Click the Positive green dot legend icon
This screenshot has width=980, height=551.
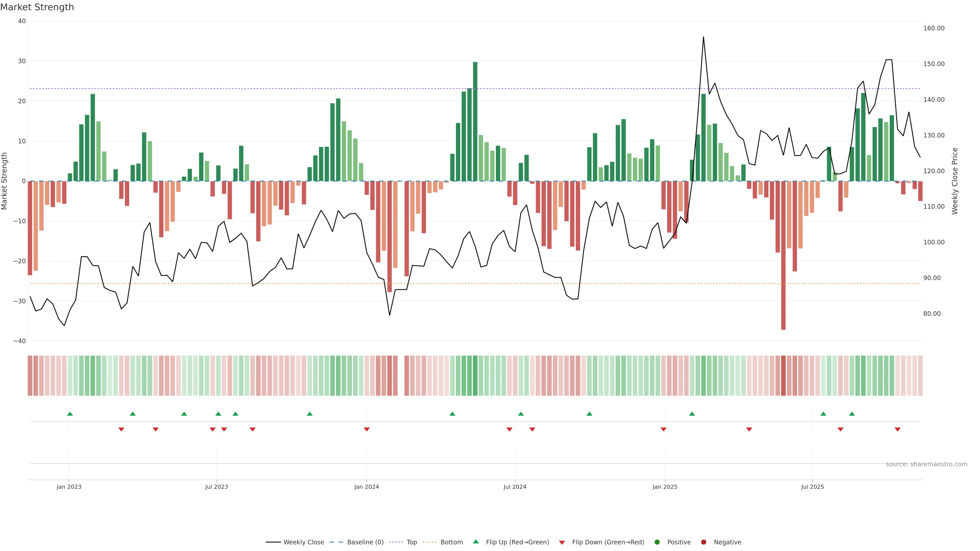[657, 542]
